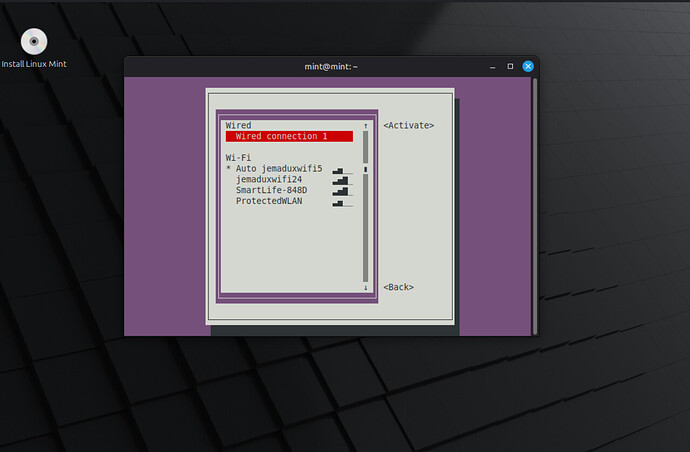Open the Install Linux Mint desktop icon
The image size is (690, 452).
[x=34, y=48]
